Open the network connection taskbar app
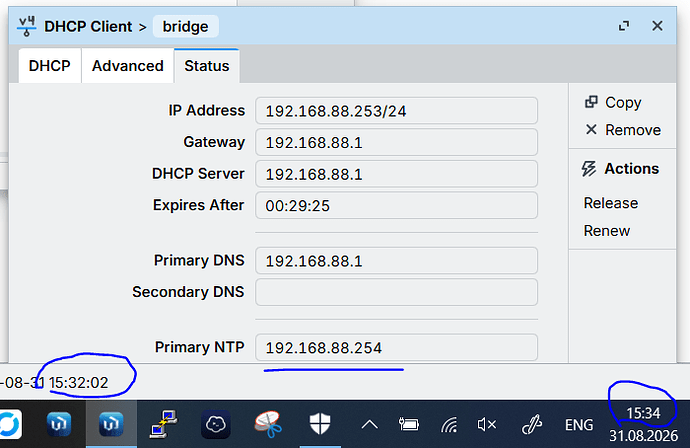 (x=163, y=424)
